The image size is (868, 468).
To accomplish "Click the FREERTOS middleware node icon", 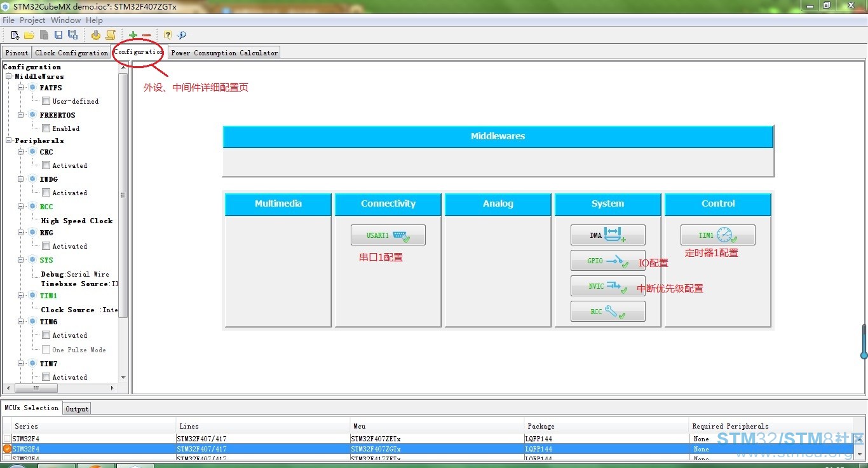I will (32, 114).
